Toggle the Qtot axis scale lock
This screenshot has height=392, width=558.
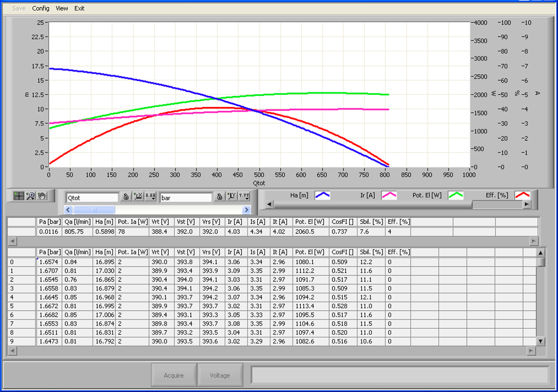click(x=125, y=197)
